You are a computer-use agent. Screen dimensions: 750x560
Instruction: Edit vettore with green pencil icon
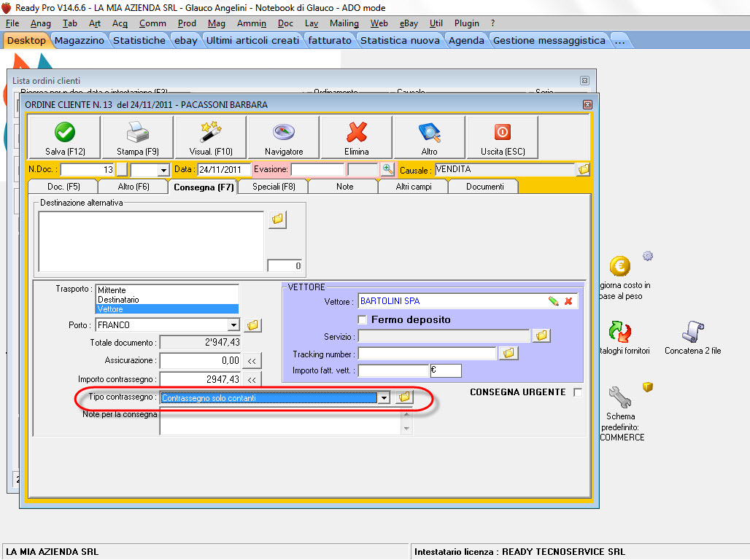pos(554,301)
